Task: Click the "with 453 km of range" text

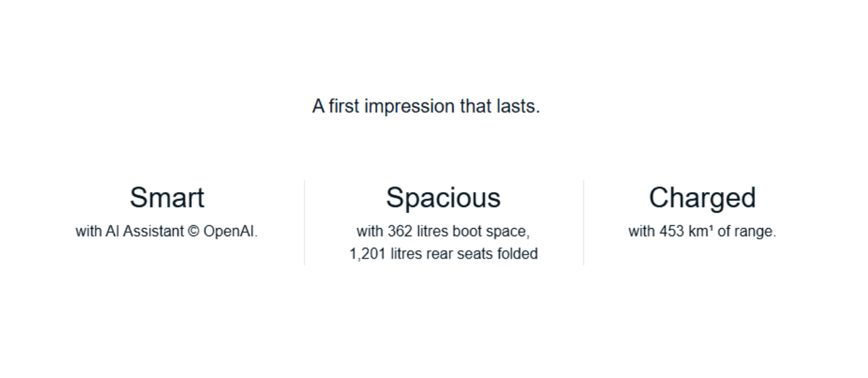Action: tap(702, 231)
